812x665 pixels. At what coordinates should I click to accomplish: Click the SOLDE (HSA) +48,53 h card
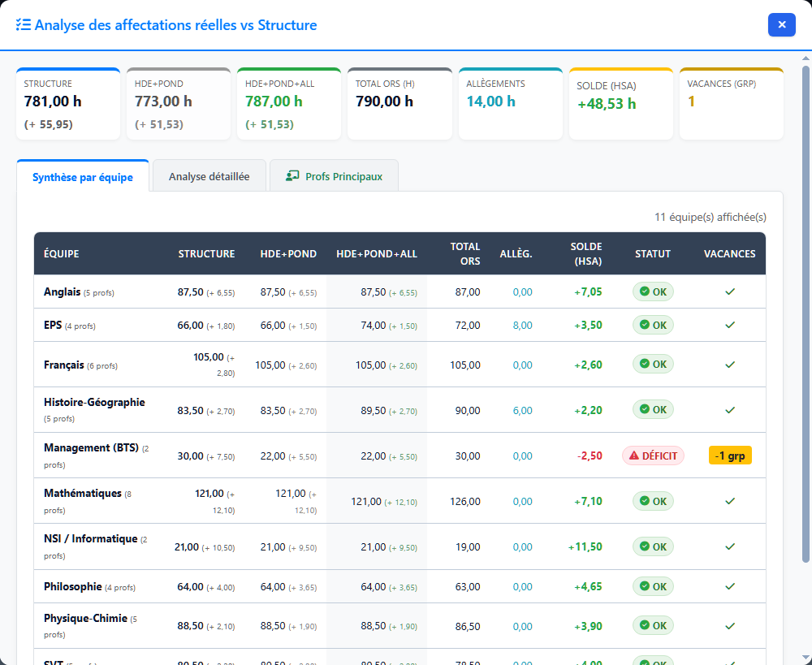(621, 104)
